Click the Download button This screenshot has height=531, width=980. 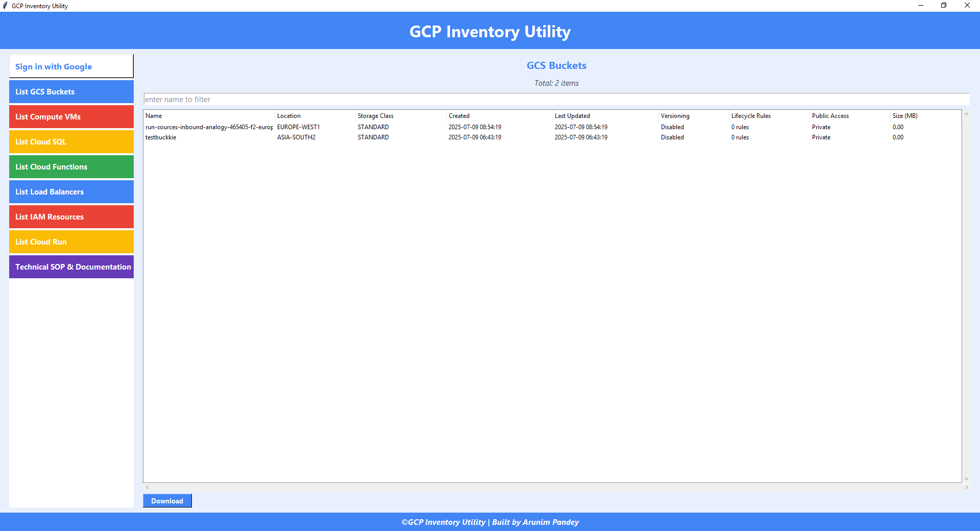coord(167,501)
